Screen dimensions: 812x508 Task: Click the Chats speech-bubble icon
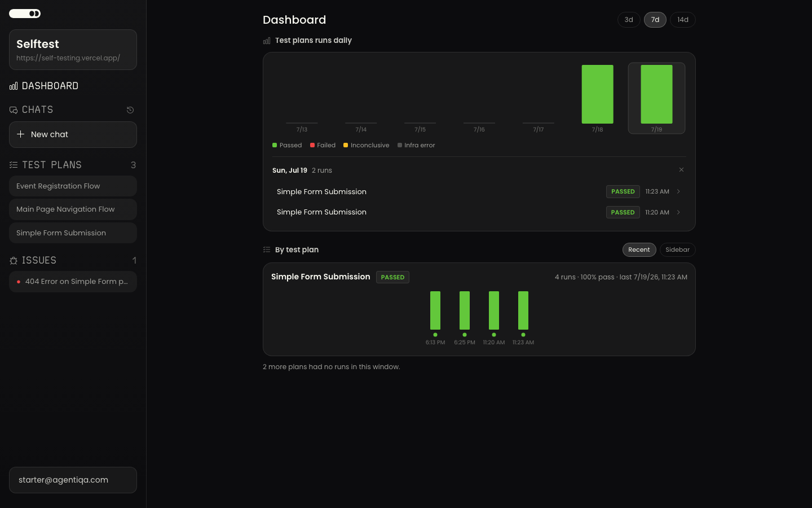coord(14,110)
